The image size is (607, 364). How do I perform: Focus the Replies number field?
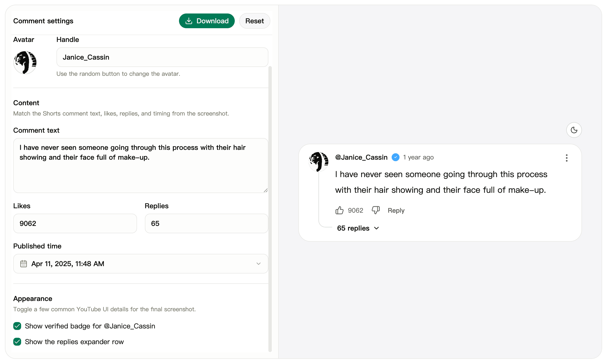click(x=206, y=223)
